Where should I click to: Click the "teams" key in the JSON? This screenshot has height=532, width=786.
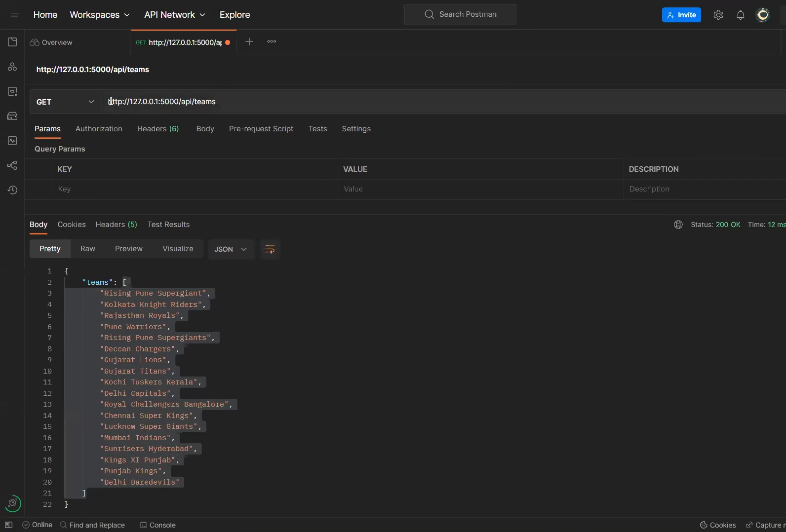(98, 282)
